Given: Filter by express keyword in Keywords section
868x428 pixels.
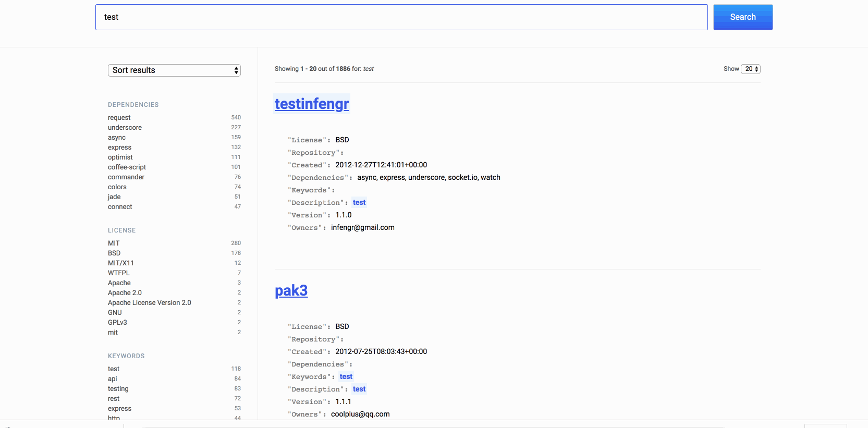Looking at the screenshot, I should (x=119, y=409).
